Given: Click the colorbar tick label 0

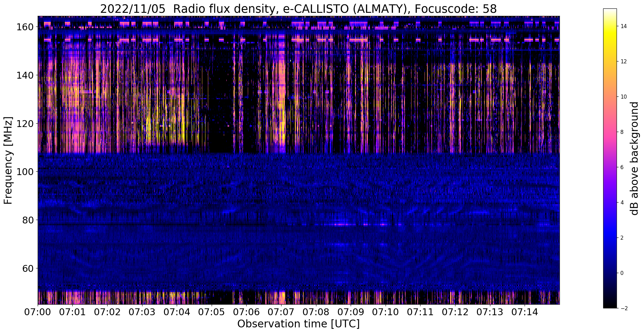Looking at the screenshot, I should 622,273.
